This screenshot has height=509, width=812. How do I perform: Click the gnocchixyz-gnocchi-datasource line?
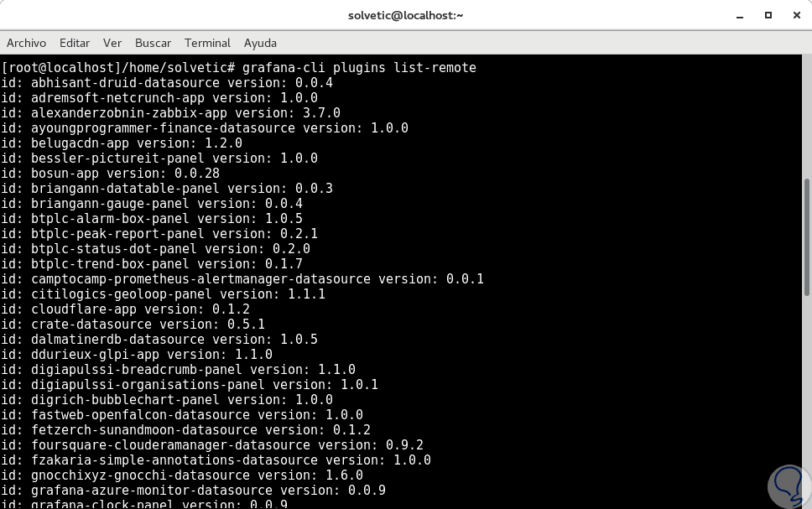182,475
